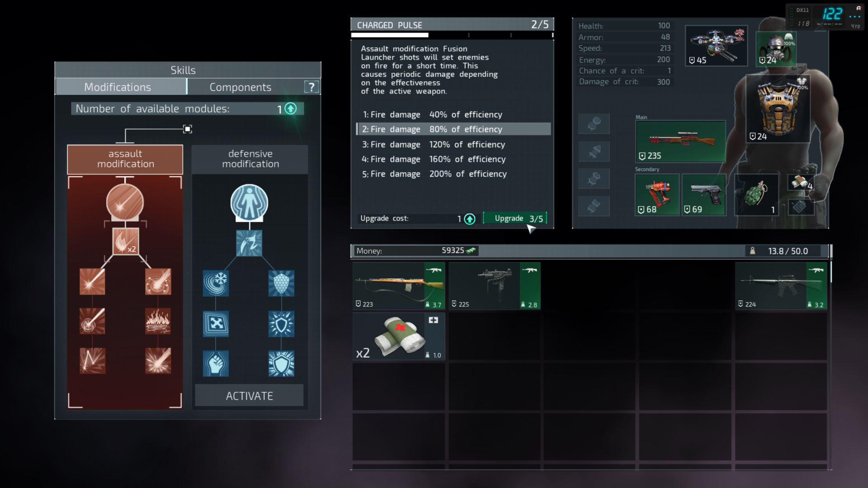Click the Charged Pulse level progress bar
This screenshot has height=488, width=868.
tap(452, 35)
